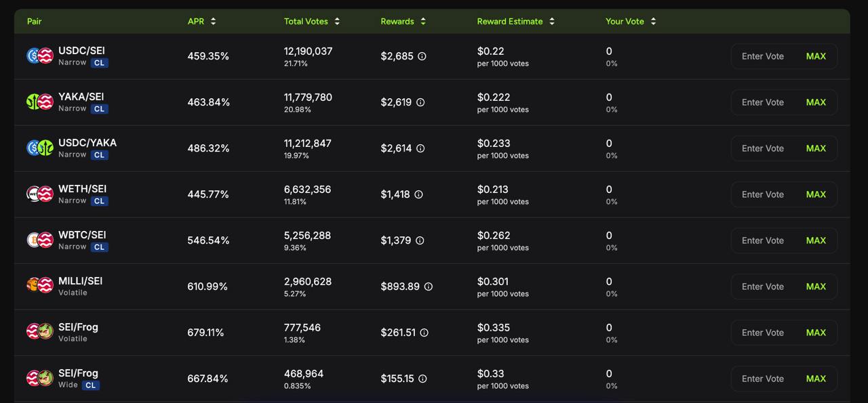
Task: Click the info icon beside $2,685 rewards
Action: point(422,56)
